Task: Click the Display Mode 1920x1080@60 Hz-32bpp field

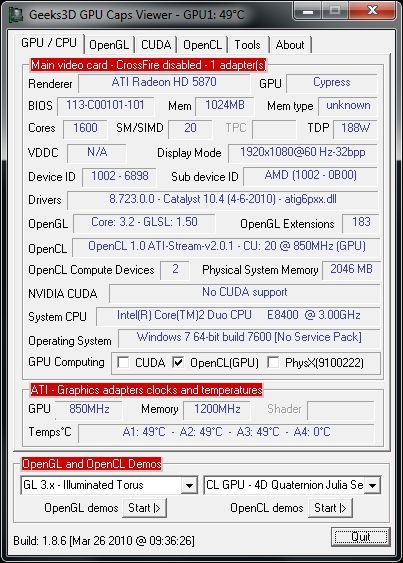Action: click(302, 153)
